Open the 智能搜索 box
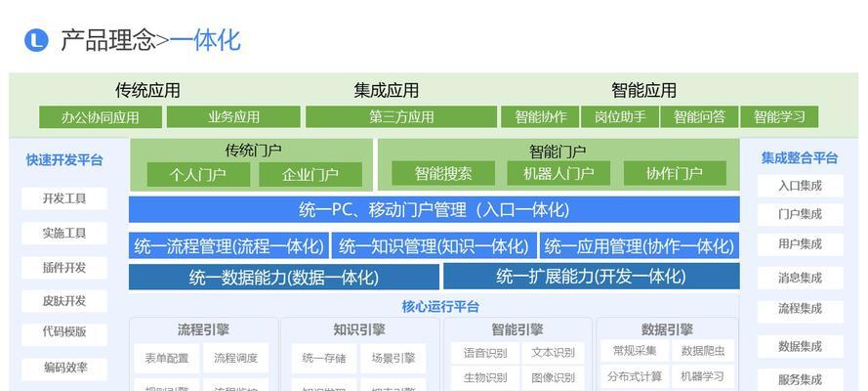Image resolution: width=868 pixels, height=391 pixels. point(443,173)
